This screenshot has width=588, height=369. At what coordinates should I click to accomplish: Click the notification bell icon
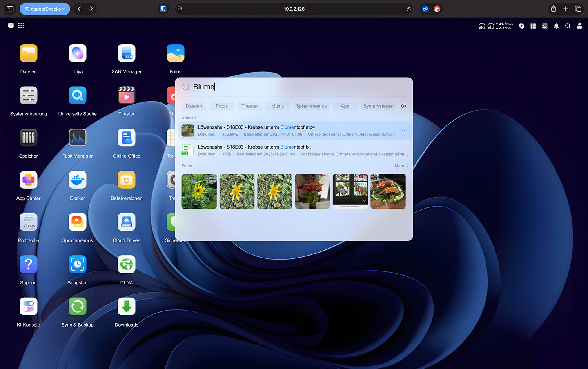(556, 26)
